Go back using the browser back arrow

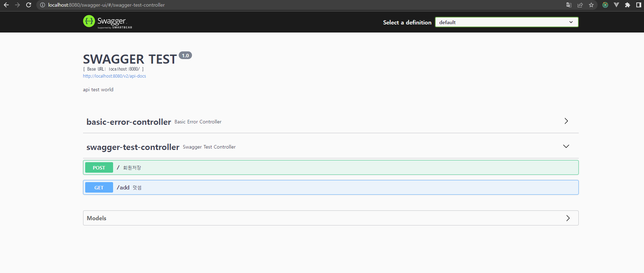point(6,5)
